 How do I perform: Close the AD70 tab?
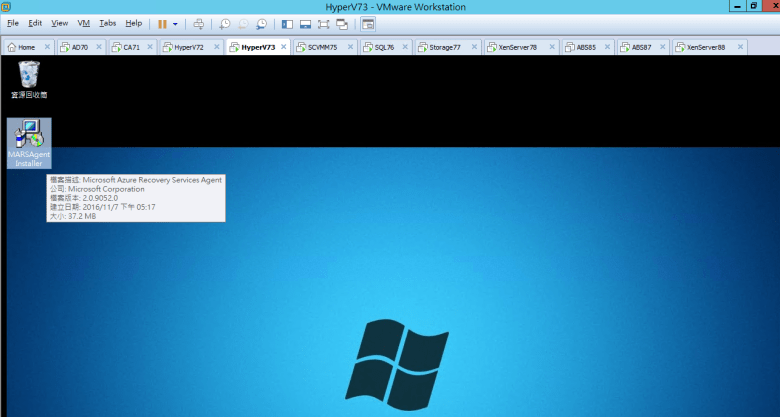tap(99, 47)
